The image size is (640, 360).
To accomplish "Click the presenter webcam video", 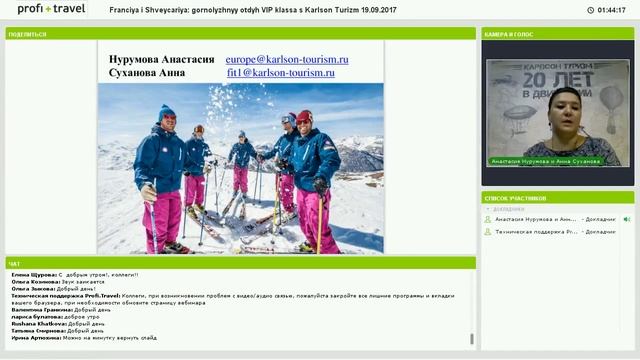I will pos(558,113).
